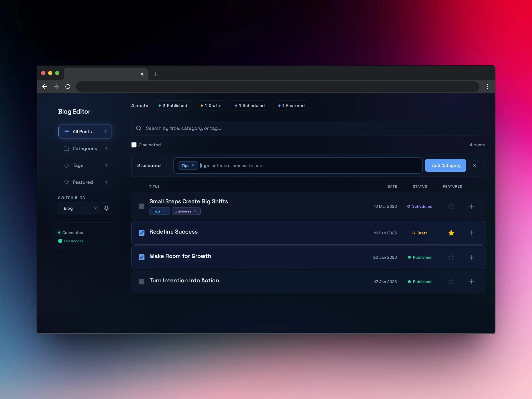532x399 pixels.
Task: Dismiss the bulk selection bar with the X
Action: [474, 165]
